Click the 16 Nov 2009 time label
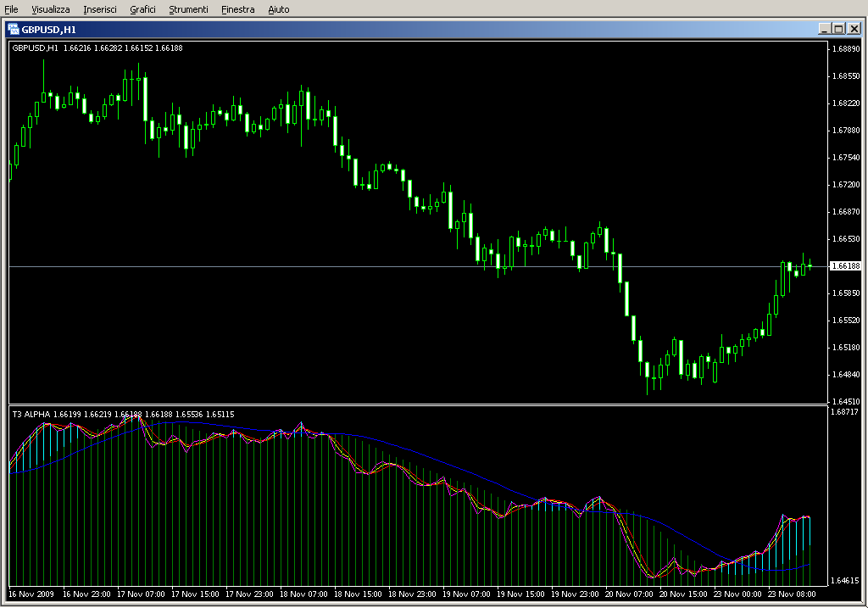This screenshot has width=868, height=608. coord(31,594)
